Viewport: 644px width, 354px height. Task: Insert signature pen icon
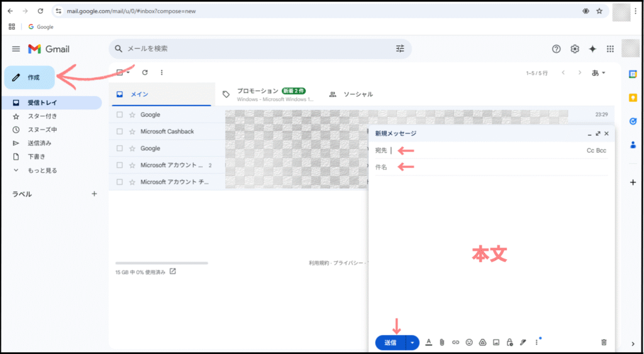(523, 342)
